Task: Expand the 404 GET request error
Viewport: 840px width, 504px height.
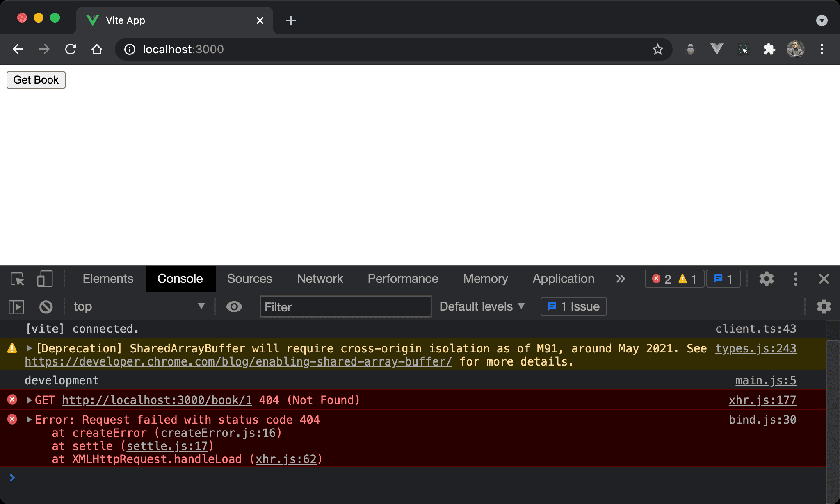Action: [28, 400]
